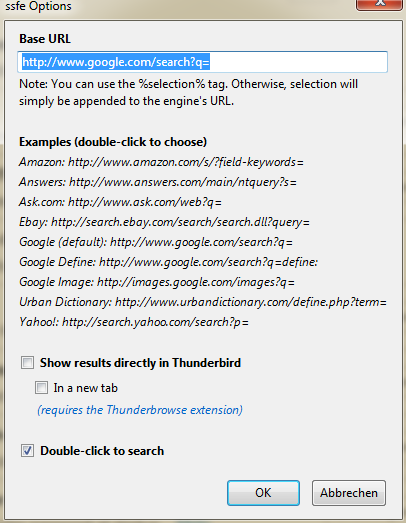This screenshot has height=523, width=406.
Task: Open the Thunderbrowse extension requirement link
Action: pyautogui.click(x=140, y=410)
